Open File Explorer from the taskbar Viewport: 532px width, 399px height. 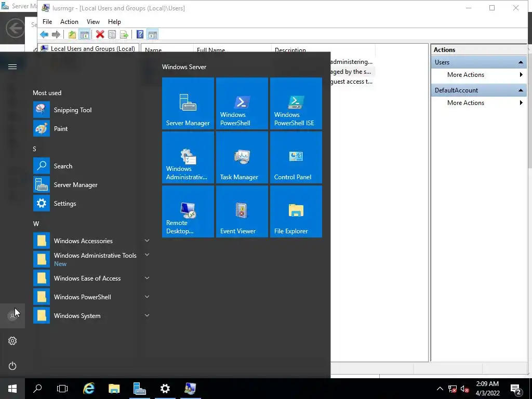[x=114, y=389]
